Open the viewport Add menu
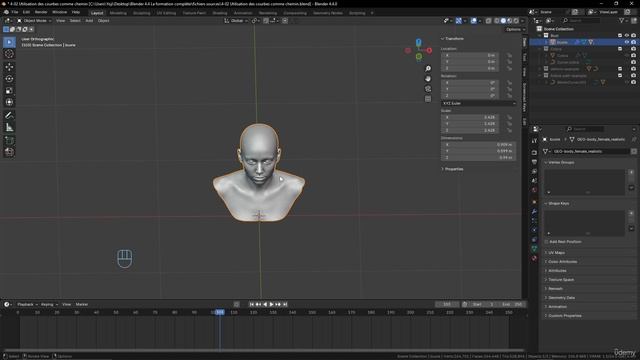Screen dimensions: 640x360 pyautogui.click(x=89, y=20)
